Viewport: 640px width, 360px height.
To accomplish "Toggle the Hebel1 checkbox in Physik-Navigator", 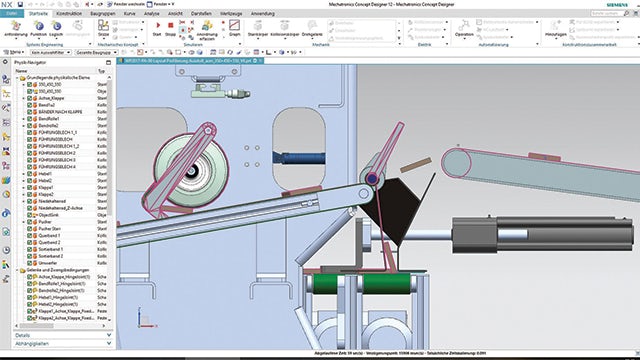I will point(29,174).
